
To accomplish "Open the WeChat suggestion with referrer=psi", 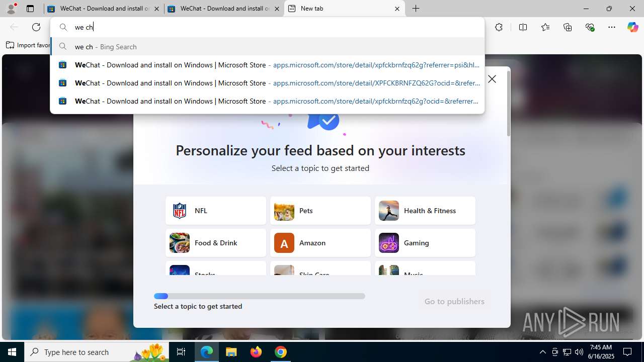I will [267, 64].
